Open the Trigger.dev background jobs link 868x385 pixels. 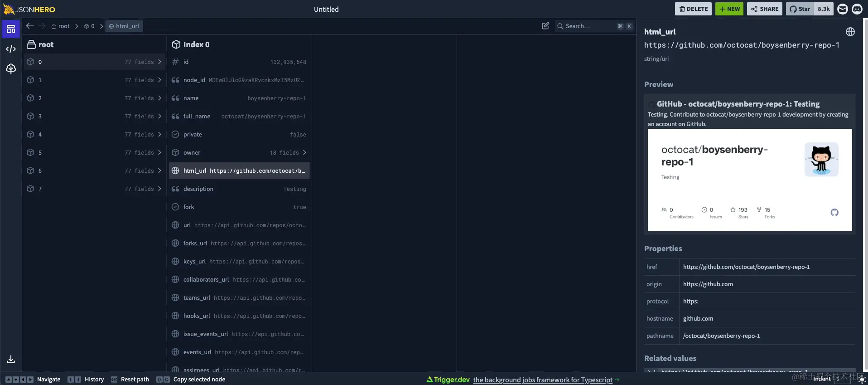point(543,380)
